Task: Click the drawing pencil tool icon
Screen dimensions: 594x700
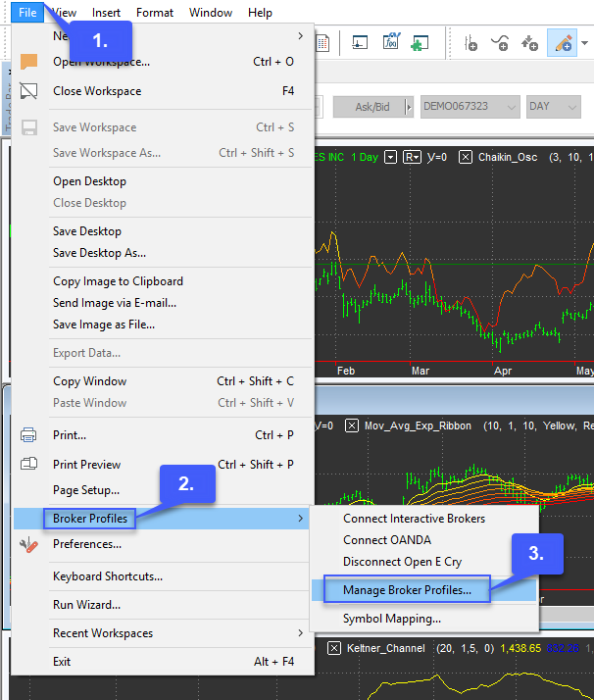Action: point(562,43)
